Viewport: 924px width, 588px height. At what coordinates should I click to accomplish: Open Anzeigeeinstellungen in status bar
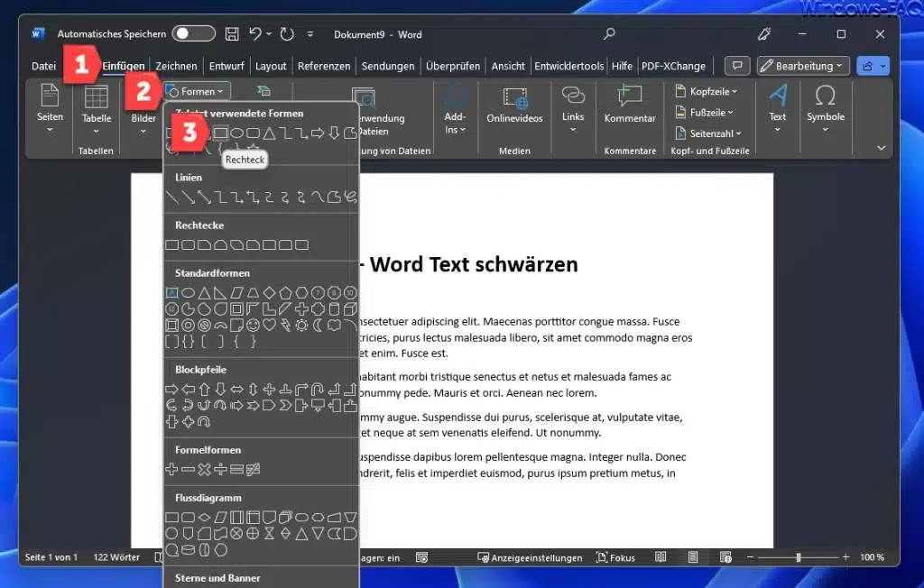(530, 557)
